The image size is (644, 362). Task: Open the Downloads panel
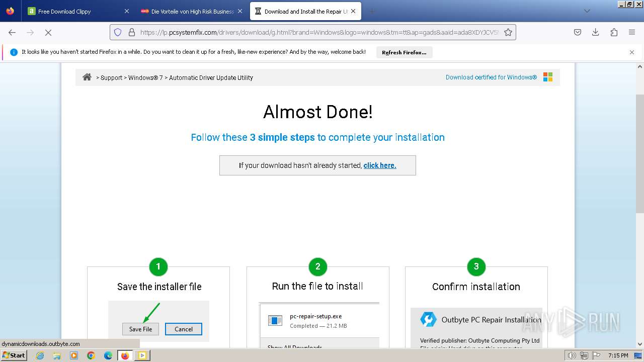pyautogui.click(x=596, y=32)
